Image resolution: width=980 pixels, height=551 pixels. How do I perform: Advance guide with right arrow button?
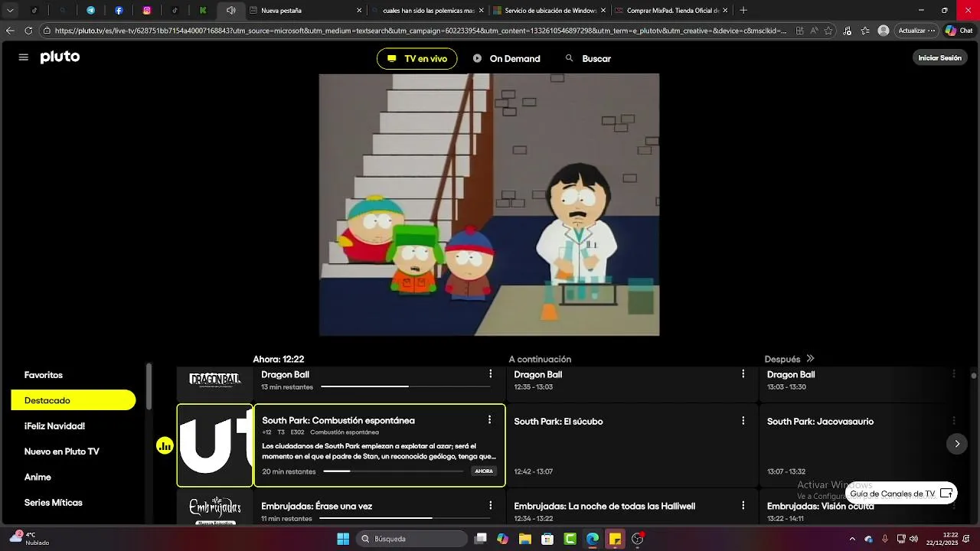(x=956, y=444)
